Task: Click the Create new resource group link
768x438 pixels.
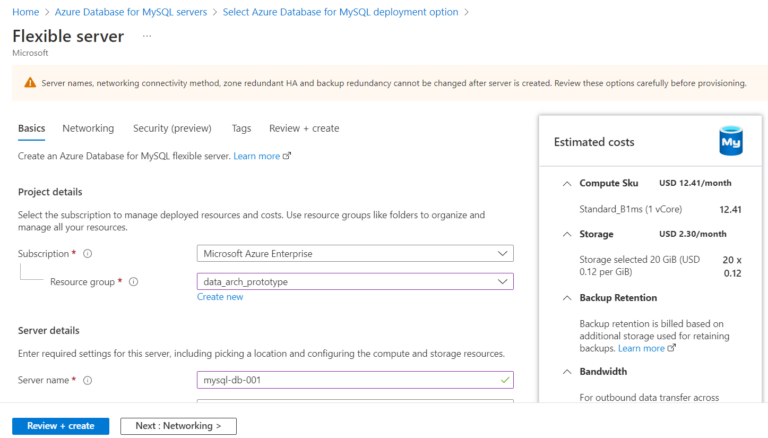Action: point(220,297)
